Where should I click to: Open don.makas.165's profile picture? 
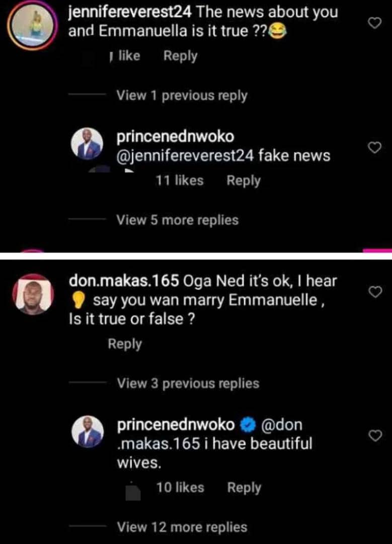click(32, 295)
